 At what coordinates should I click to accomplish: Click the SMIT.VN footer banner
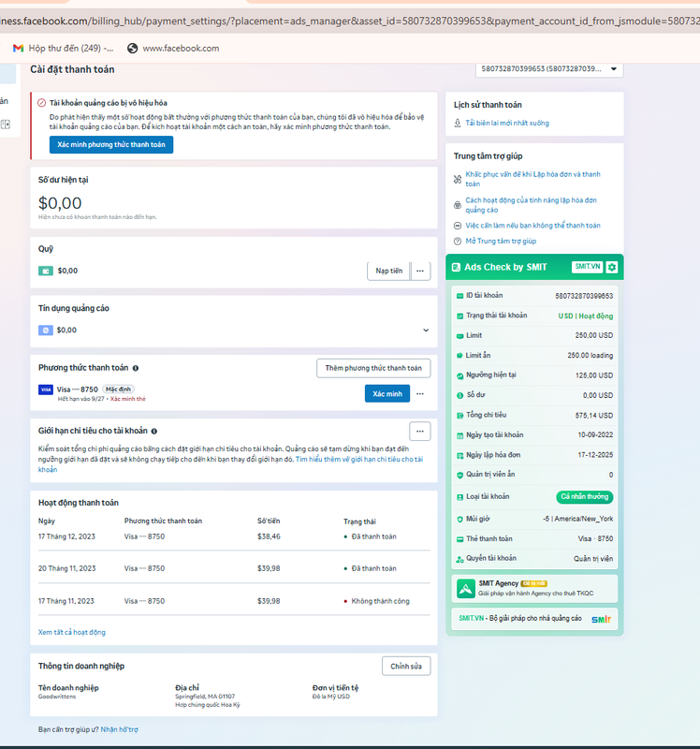pyautogui.click(x=534, y=619)
